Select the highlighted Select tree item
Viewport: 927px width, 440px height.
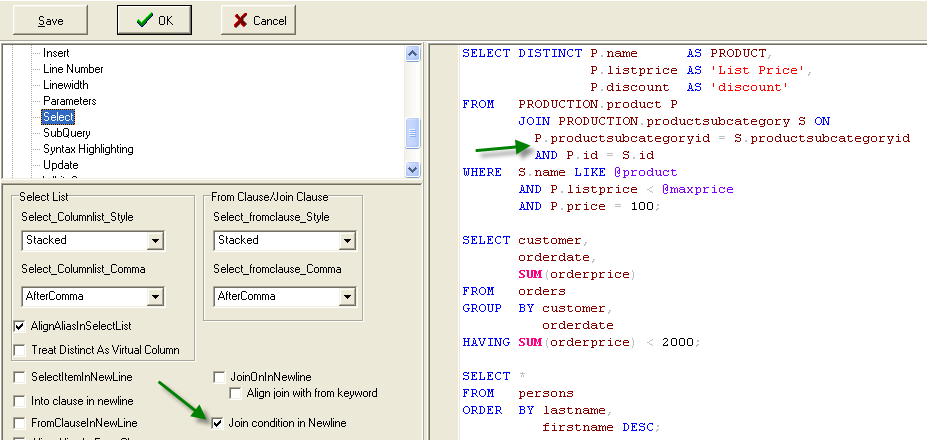pyautogui.click(x=58, y=117)
